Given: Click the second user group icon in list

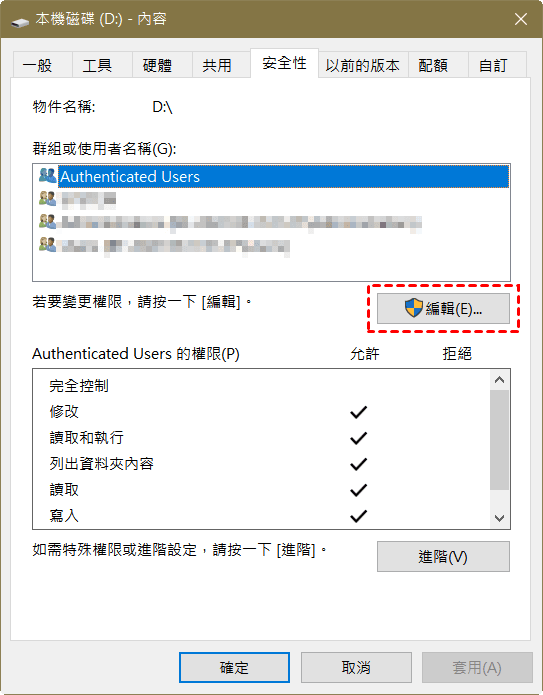Looking at the screenshot, I should 47,199.
